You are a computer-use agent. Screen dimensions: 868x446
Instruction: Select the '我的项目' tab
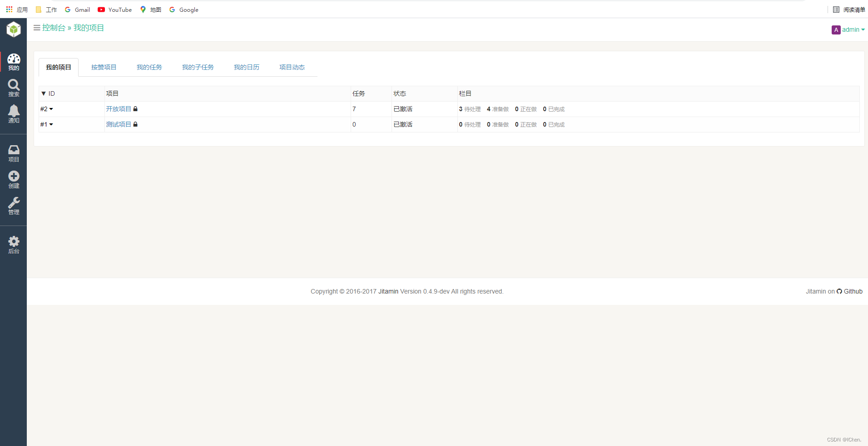click(x=59, y=67)
